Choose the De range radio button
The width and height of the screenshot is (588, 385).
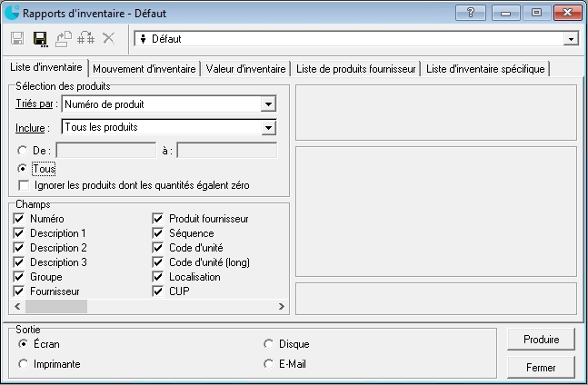coord(24,151)
